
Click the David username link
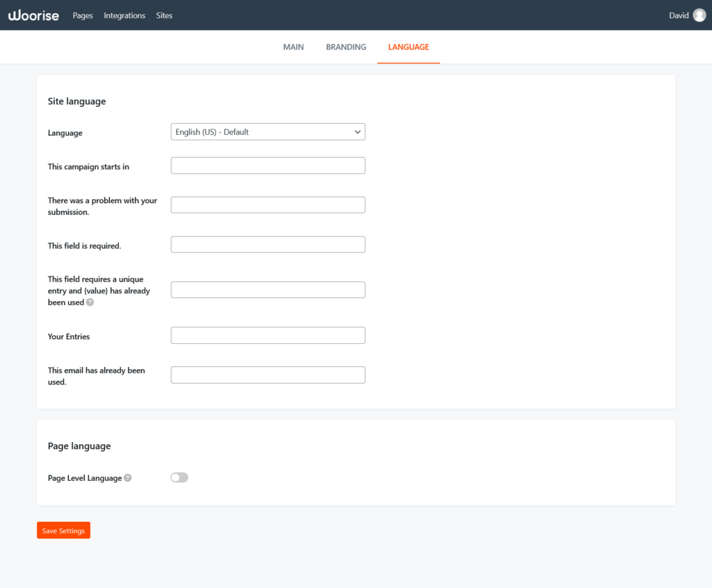click(679, 15)
